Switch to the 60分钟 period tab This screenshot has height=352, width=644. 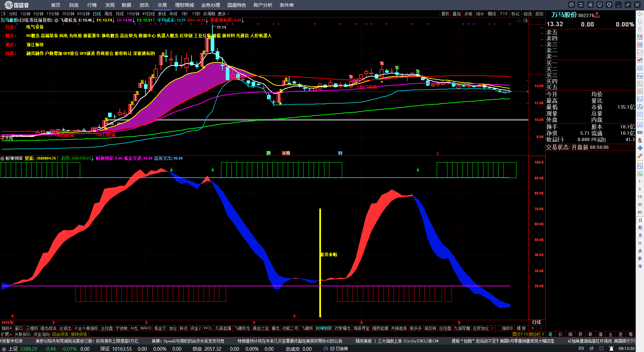(84, 14)
